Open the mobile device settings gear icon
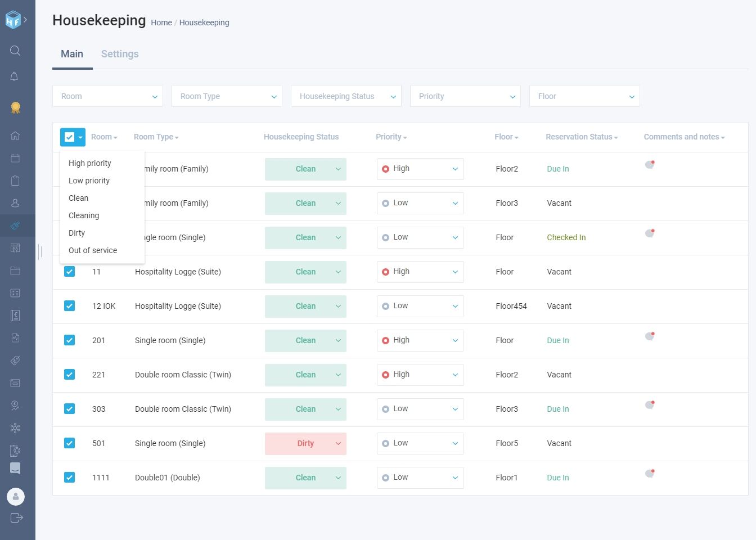The height and width of the screenshot is (540, 756). tap(15, 451)
